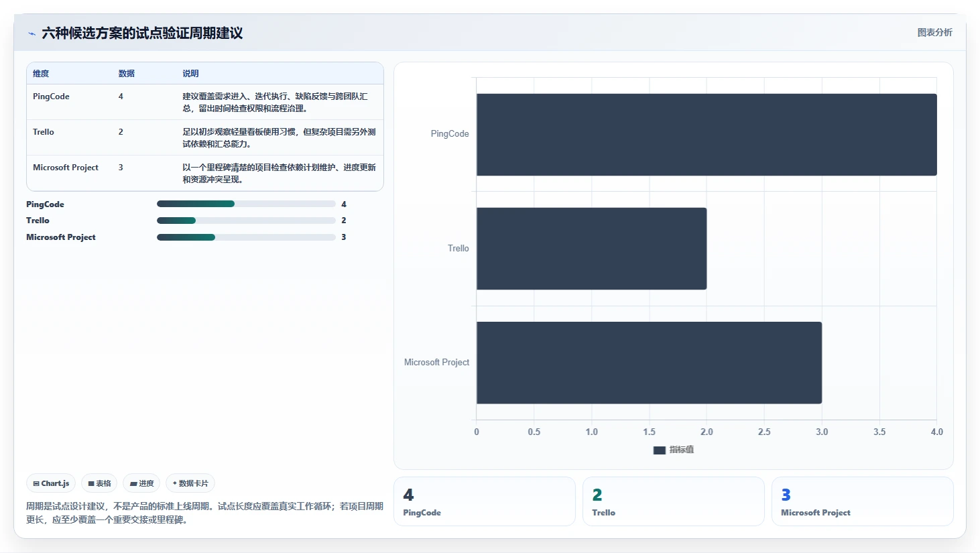Click the Trello cell in the table
The image size is (980, 553).
(44, 132)
